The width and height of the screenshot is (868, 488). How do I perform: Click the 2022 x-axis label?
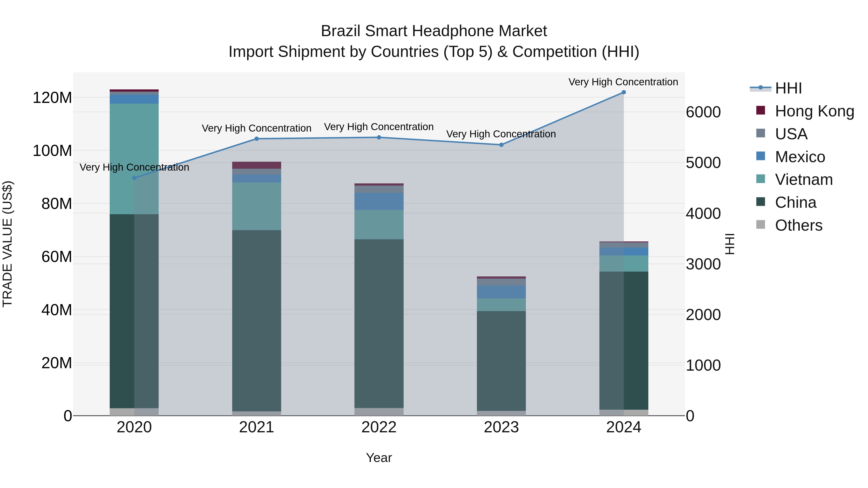coord(379,427)
